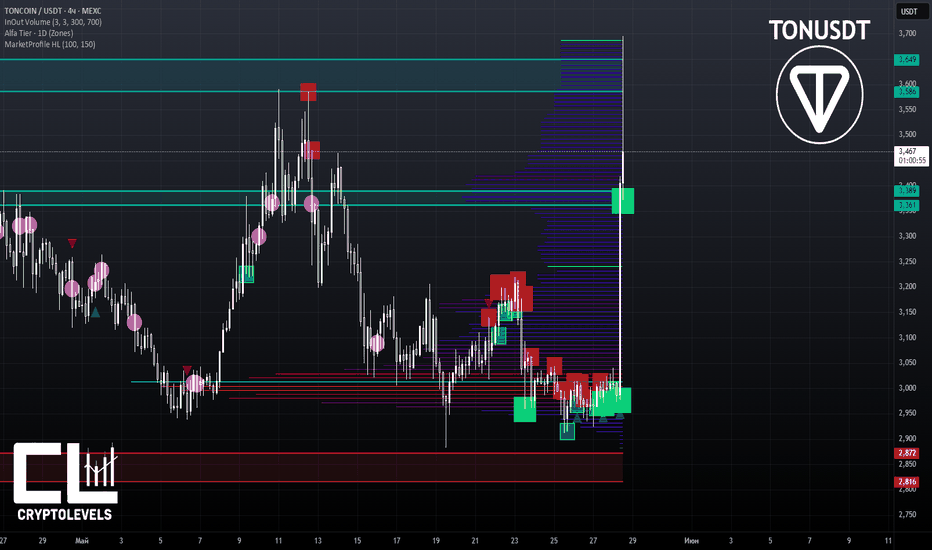Screen dimensions: 932x550
Task: Click the 3,361 green price label
Action: click(x=906, y=205)
